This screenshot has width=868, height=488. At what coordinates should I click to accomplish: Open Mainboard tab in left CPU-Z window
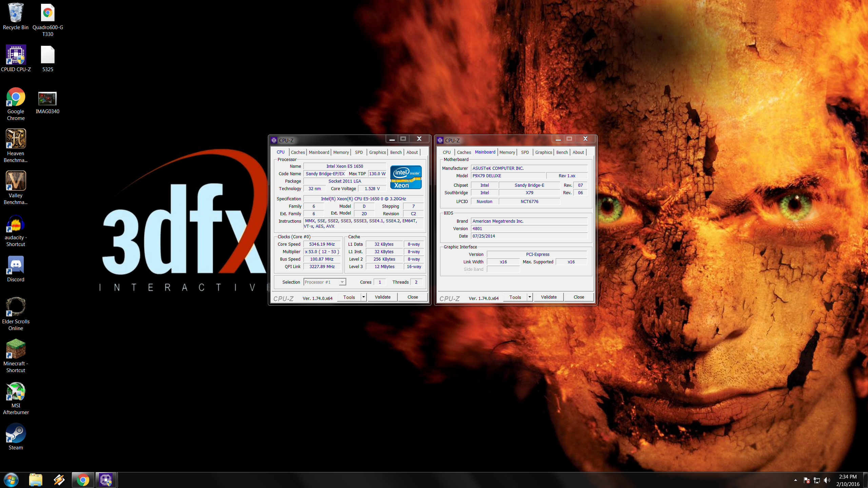click(319, 152)
